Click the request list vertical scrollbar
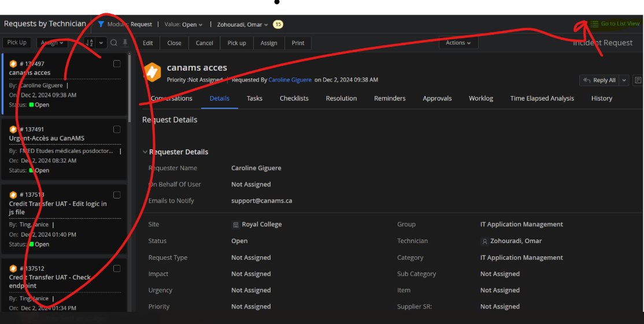This screenshot has height=324, width=644. [x=130, y=89]
